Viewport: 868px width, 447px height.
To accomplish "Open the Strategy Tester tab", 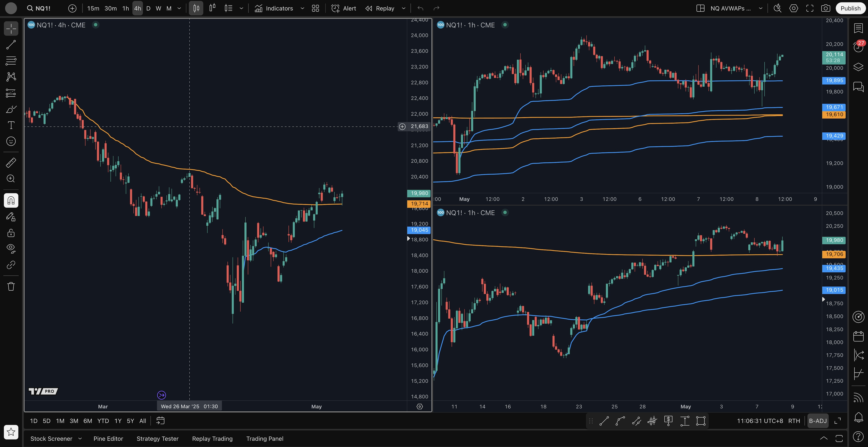I will (x=157, y=439).
